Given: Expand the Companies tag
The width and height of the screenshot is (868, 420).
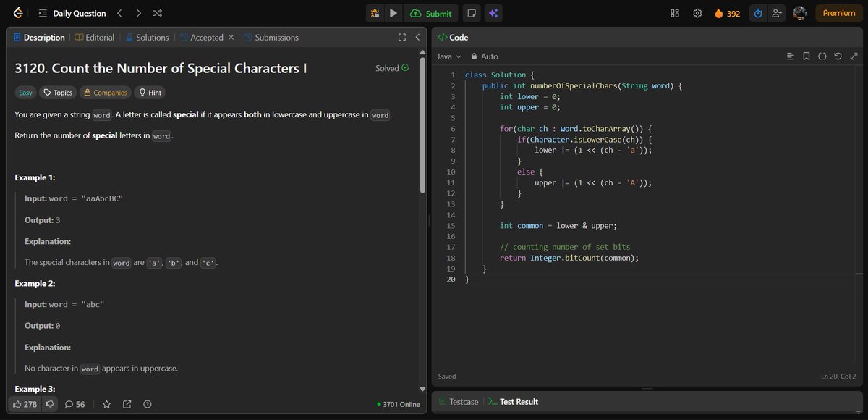Looking at the screenshot, I should 105,93.
